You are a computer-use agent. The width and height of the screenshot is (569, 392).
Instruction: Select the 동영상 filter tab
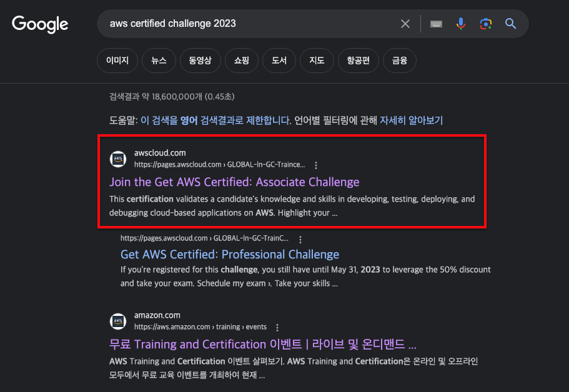(x=200, y=61)
